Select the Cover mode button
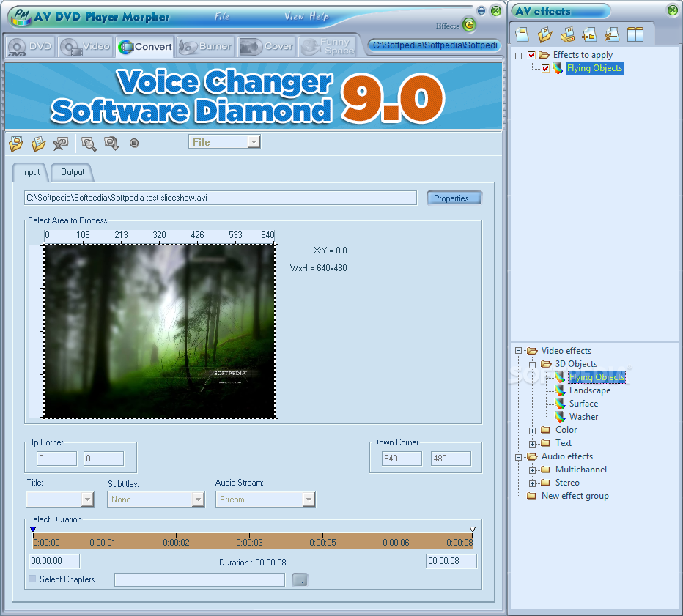 267,47
